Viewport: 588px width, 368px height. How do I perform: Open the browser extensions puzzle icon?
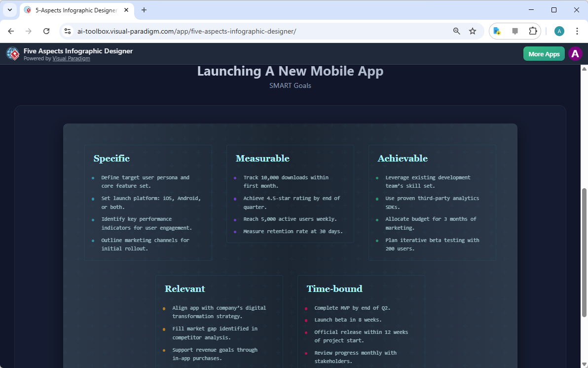[533, 31]
